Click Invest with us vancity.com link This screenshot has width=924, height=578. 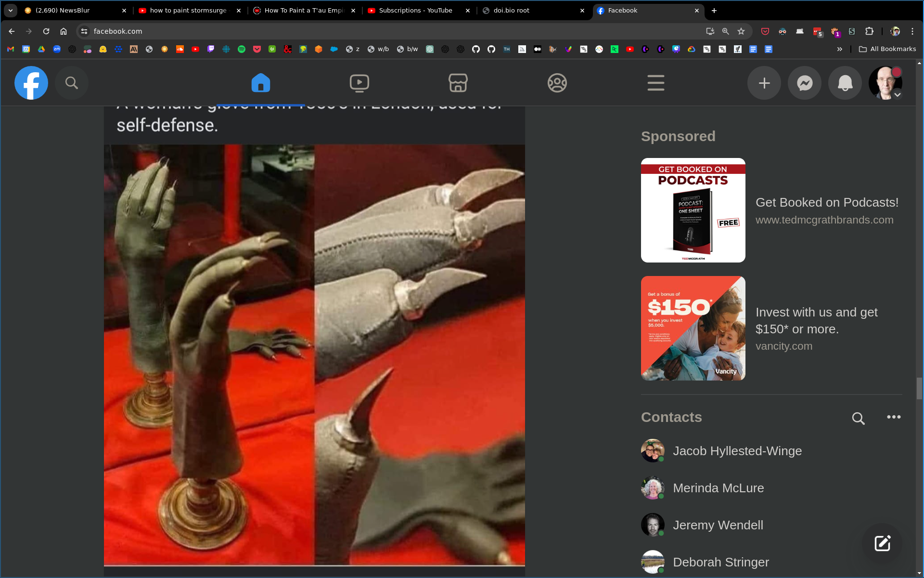click(x=817, y=328)
